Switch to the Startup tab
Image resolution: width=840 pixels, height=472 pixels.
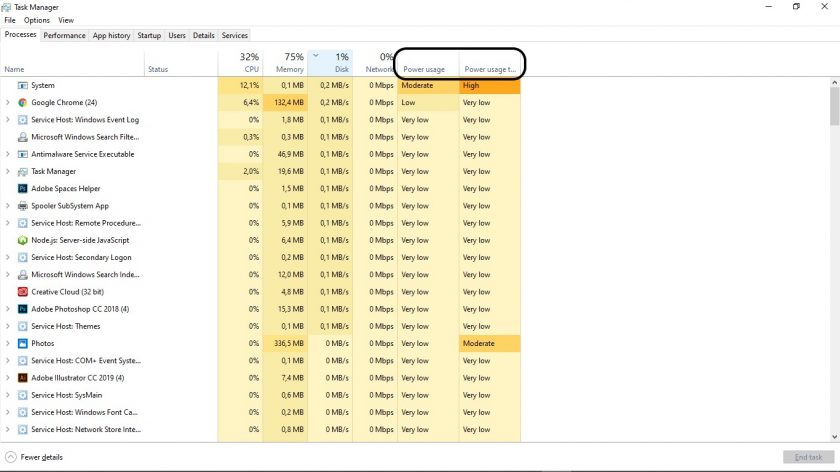(149, 35)
